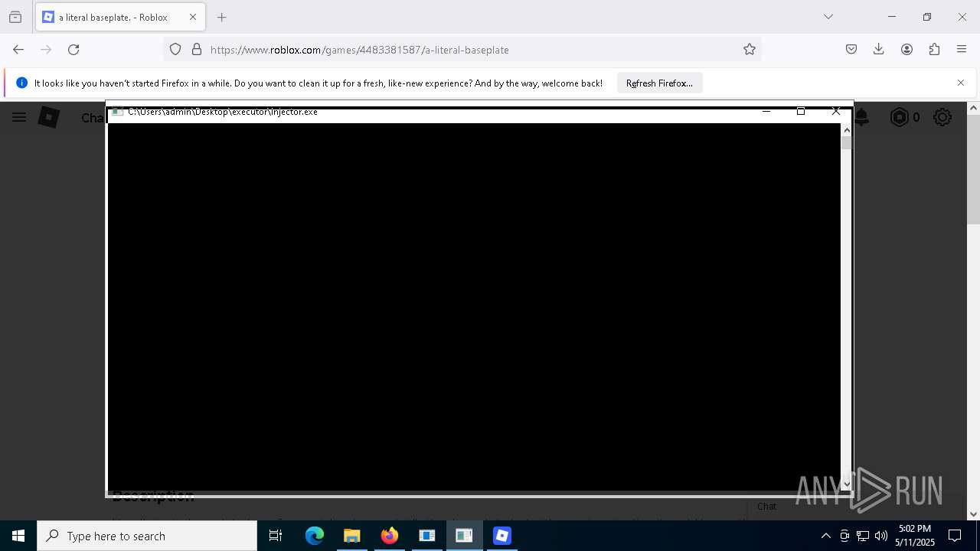Switch to the Injector console taskbar item

(x=464, y=536)
